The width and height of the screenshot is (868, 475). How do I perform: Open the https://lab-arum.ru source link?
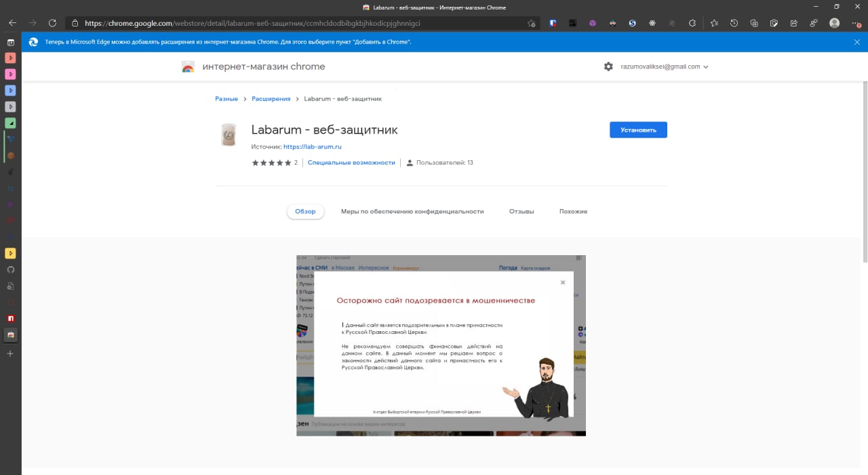pos(312,147)
